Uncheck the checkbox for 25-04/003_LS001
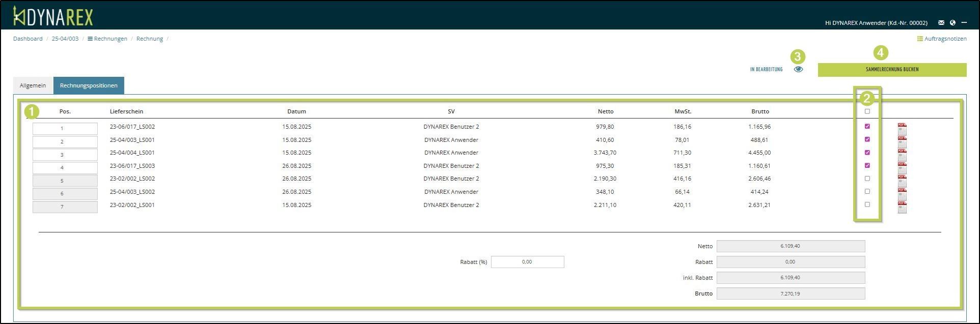Image resolution: width=980 pixels, height=324 pixels. point(867,139)
